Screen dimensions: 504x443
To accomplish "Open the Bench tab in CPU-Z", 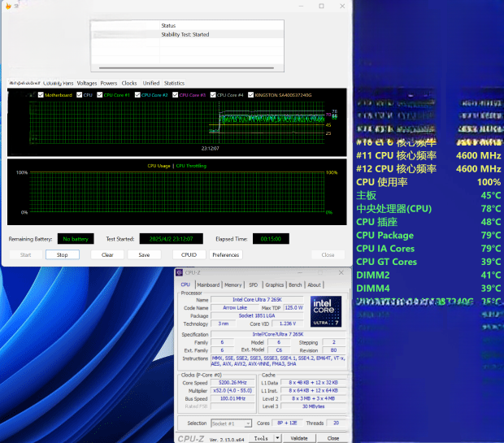I will 295,284.
